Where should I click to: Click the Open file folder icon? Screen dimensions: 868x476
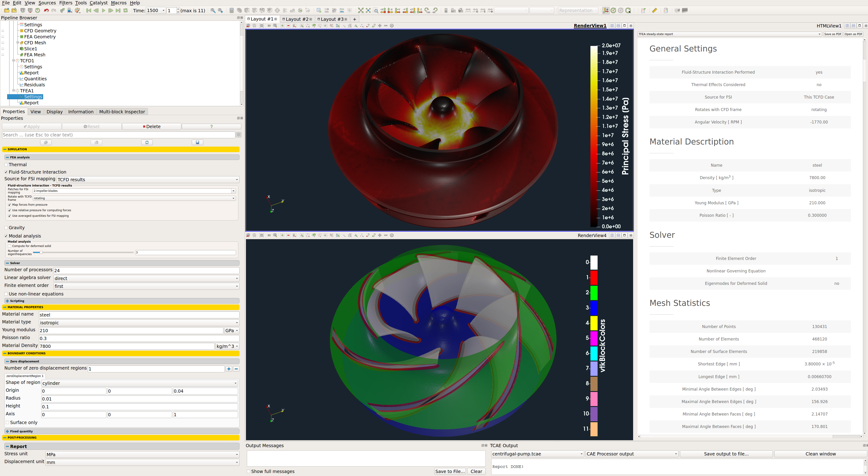(6, 10)
